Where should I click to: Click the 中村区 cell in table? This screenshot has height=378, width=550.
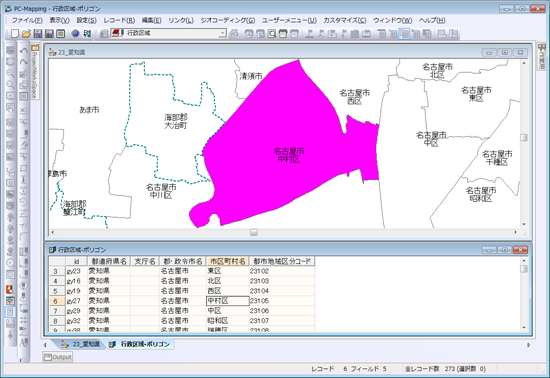point(228,301)
